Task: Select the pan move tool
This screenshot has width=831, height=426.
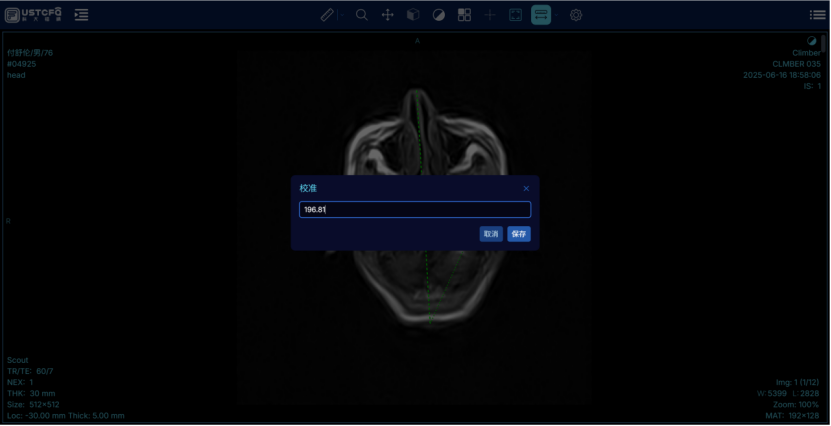Action: click(387, 15)
